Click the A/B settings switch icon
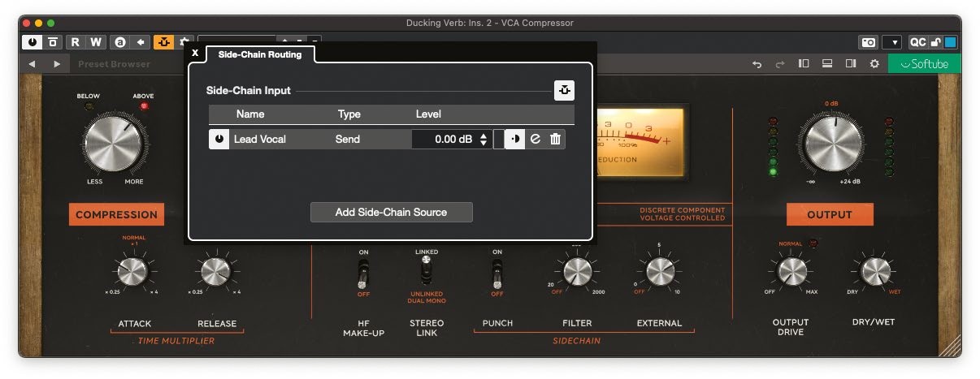The width and height of the screenshot is (980, 379). 120,42
